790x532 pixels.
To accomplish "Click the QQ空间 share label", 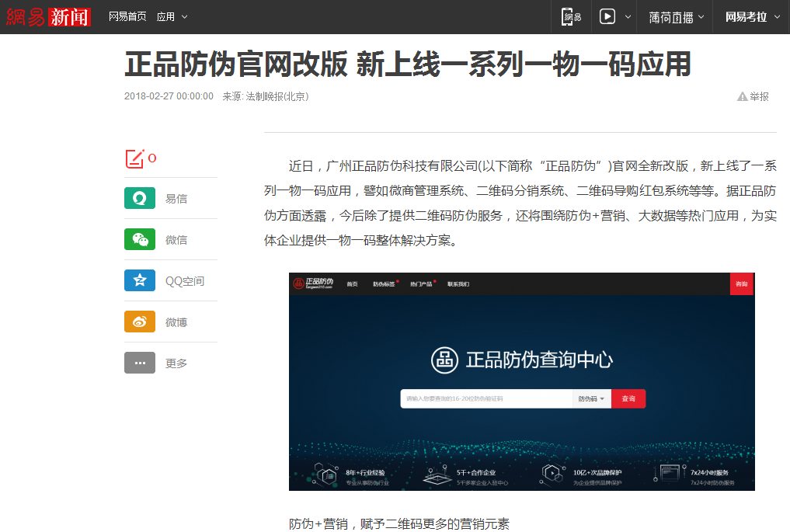I will pyautogui.click(x=185, y=281).
